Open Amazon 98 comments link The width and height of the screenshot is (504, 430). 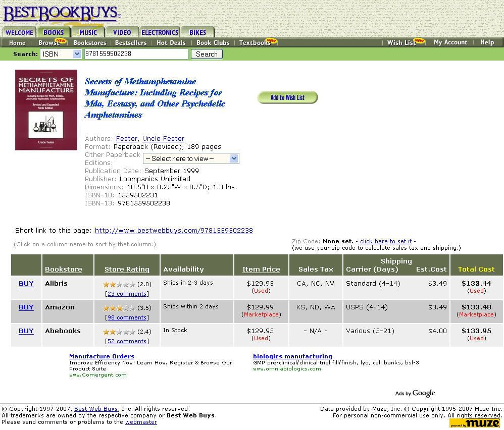(127, 317)
